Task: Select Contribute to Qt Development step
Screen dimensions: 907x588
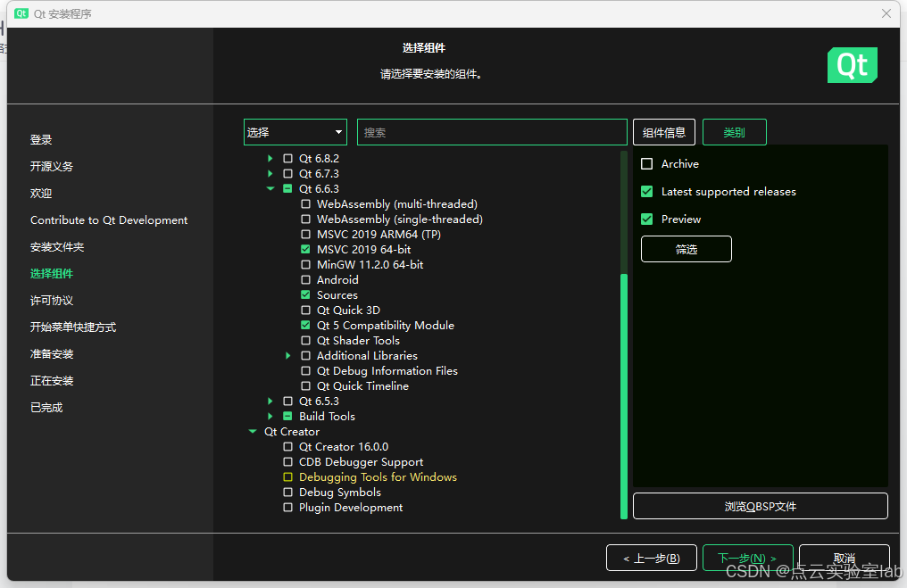Action: pos(109,220)
